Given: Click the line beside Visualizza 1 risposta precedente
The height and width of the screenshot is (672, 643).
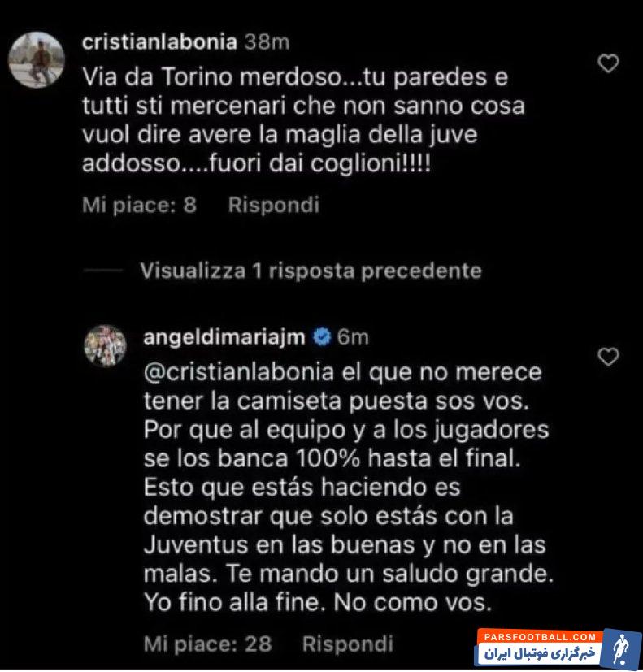Looking at the screenshot, I should [x=103, y=271].
